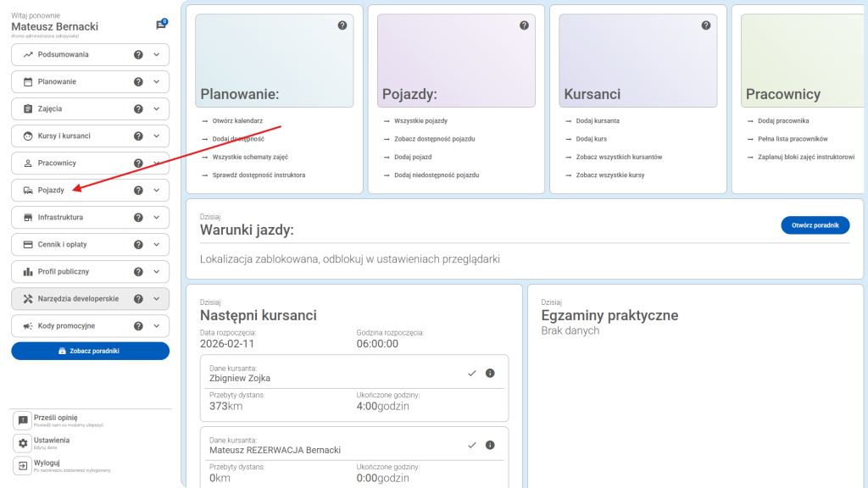Select the Zajęcia clipboard icon
Image resolution: width=868 pixels, height=488 pixels.
pos(29,108)
